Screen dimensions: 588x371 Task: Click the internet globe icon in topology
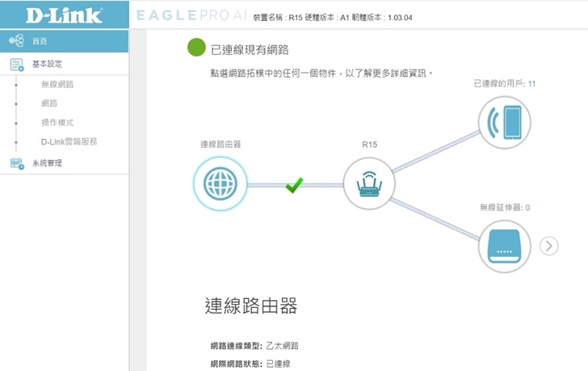pos(220,184)
